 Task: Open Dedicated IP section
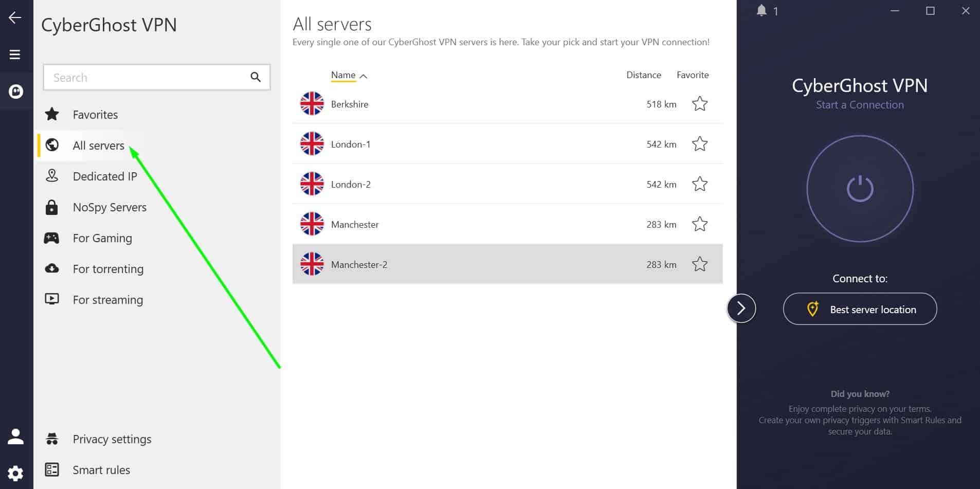click(x=105, y=176)
